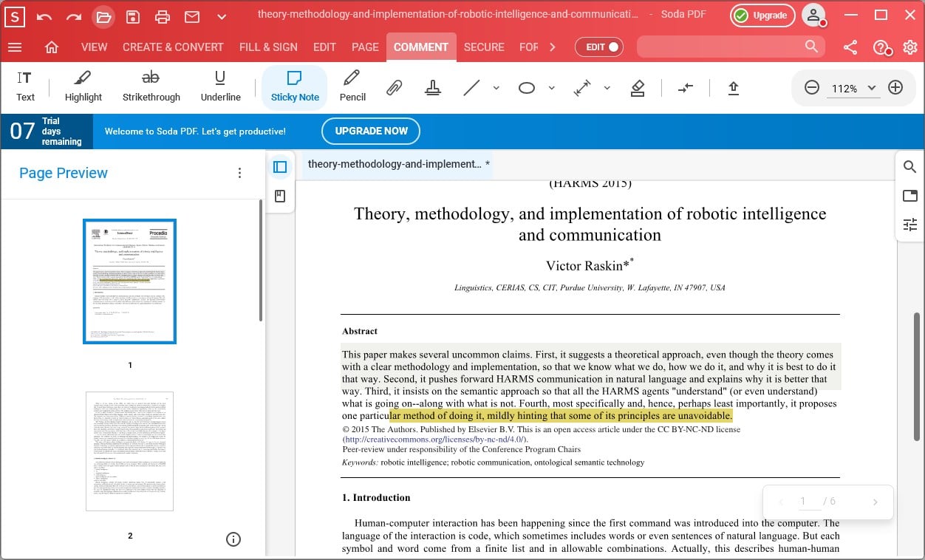The image size is (925, 560).
Task: Select the Strikethrough tool
Action: coord(151,86)
